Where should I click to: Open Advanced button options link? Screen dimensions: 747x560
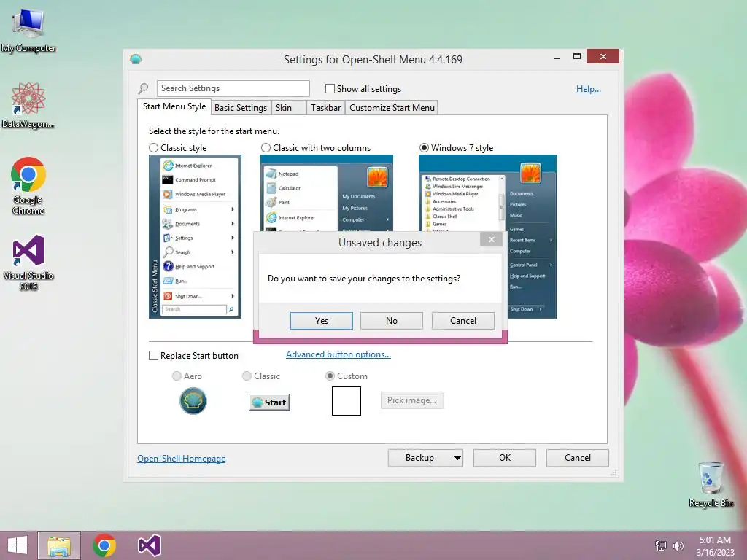pyautogui.click(x=338, y=354)
